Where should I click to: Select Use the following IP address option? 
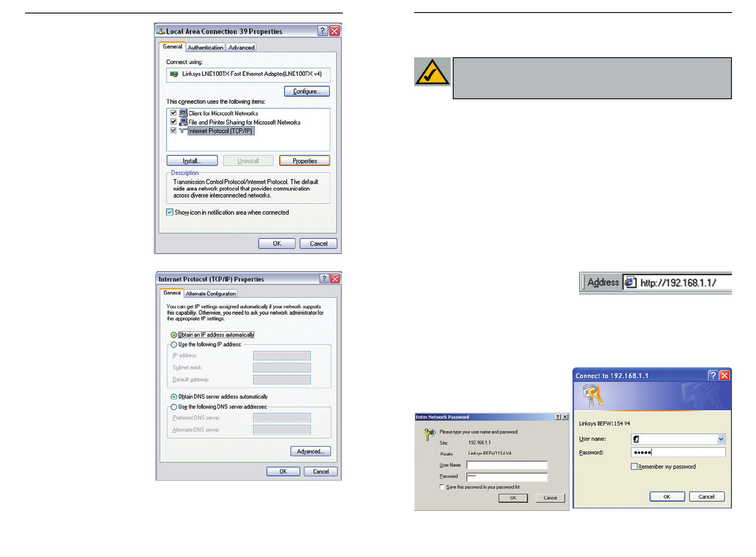[x=174, y=345]
